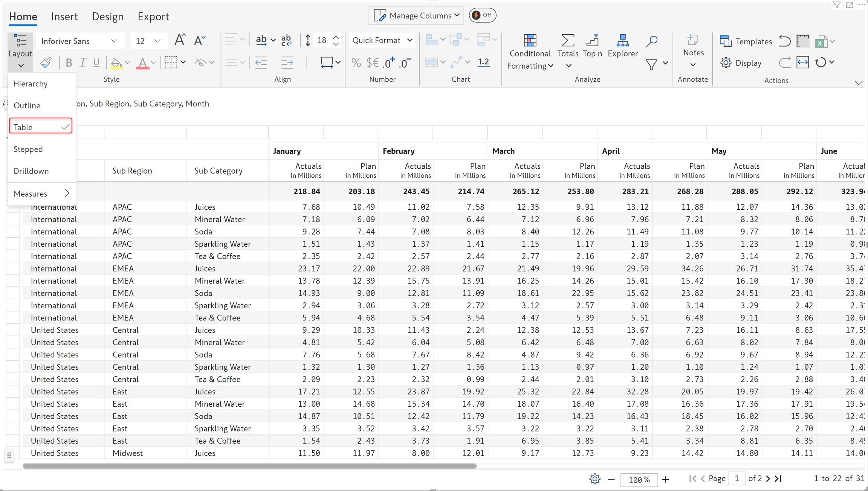Viewport: 868px width, 491px height.
Task: Open the fill color swatch
Action: click(116, 63)
